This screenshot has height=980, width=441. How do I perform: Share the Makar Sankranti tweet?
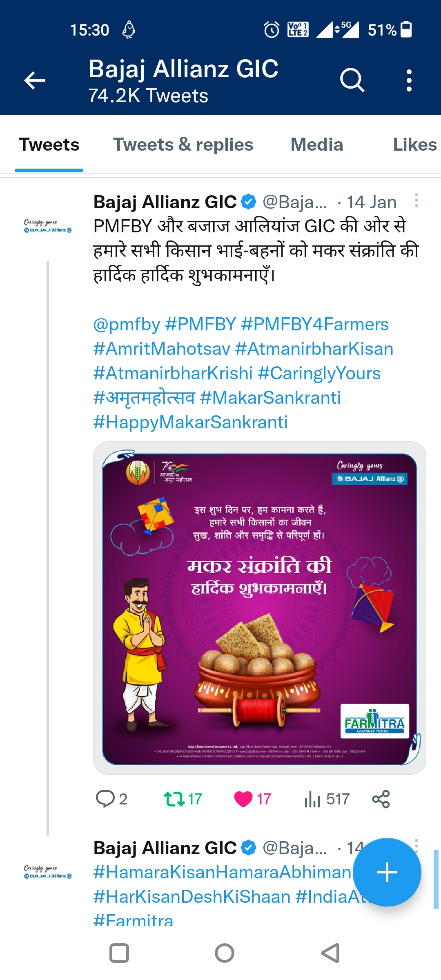[381, 799]
